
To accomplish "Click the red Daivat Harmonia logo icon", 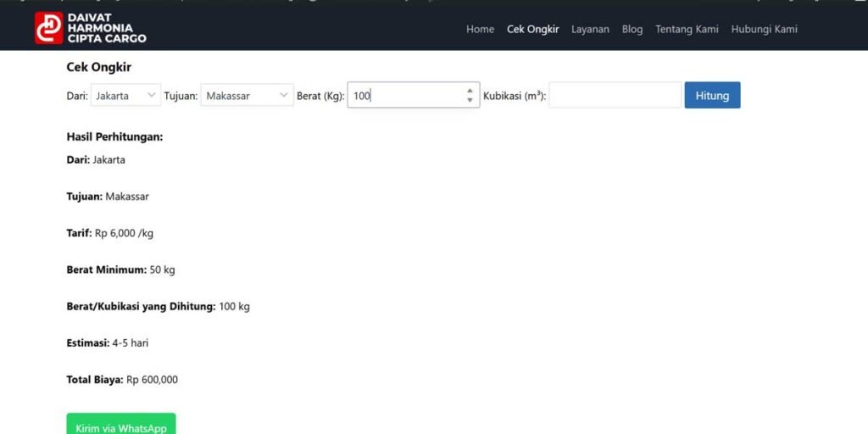I will tap(48, 28).
